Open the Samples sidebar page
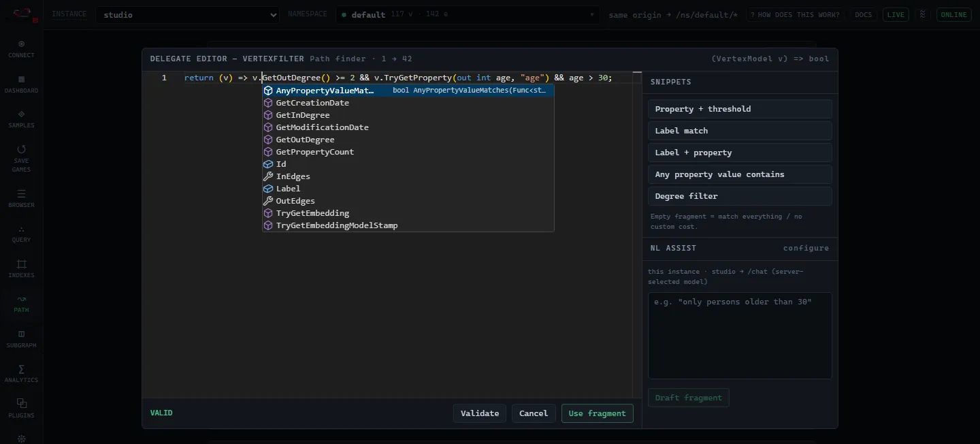This screenshot has height=444, width=980. (x=21, y=119)
